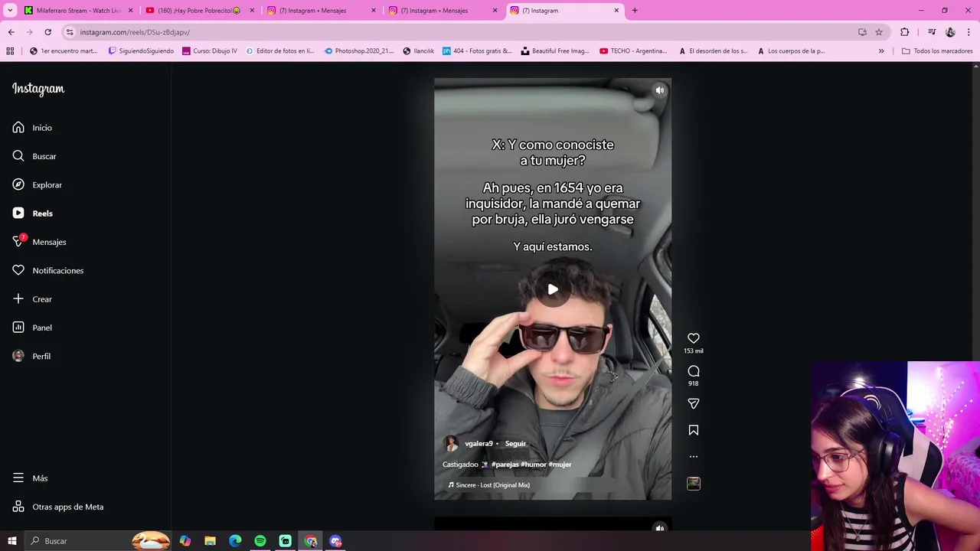This screenshot has height=551, width=980.
Task: Open TECHO - Argentina bookmark
Action: [633, 51]
